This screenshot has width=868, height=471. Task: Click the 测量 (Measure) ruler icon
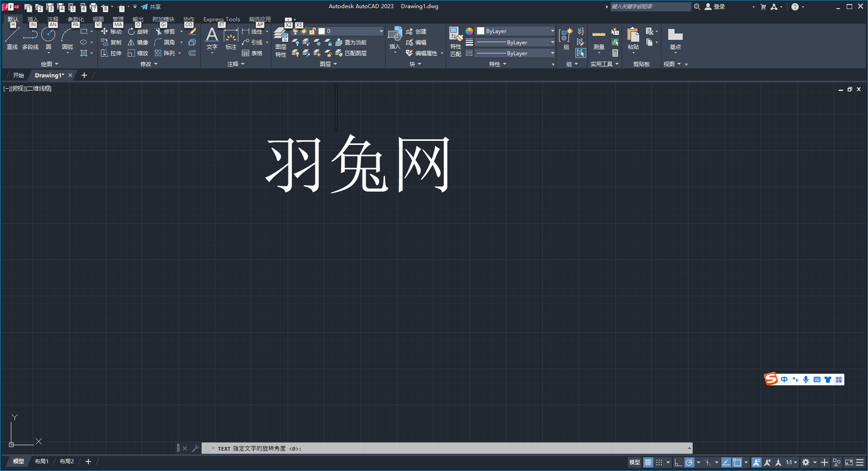click(598, 39)
